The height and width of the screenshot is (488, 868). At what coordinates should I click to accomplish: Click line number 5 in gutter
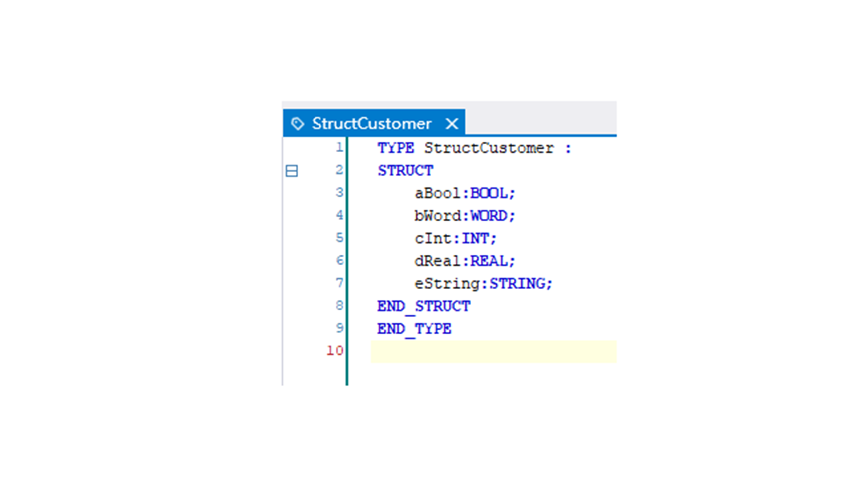[x=340, y=238]
